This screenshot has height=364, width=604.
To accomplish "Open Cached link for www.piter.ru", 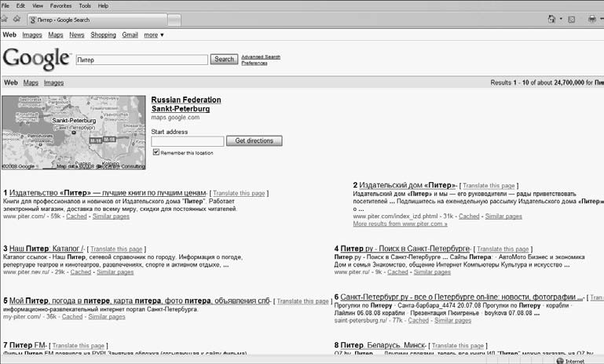I will (397, 272).
